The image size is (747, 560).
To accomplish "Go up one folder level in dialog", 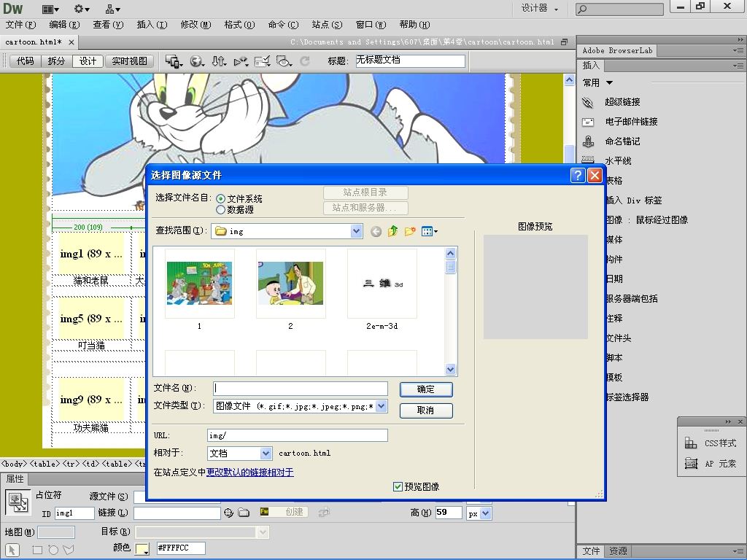I will [x=392, y=231].
